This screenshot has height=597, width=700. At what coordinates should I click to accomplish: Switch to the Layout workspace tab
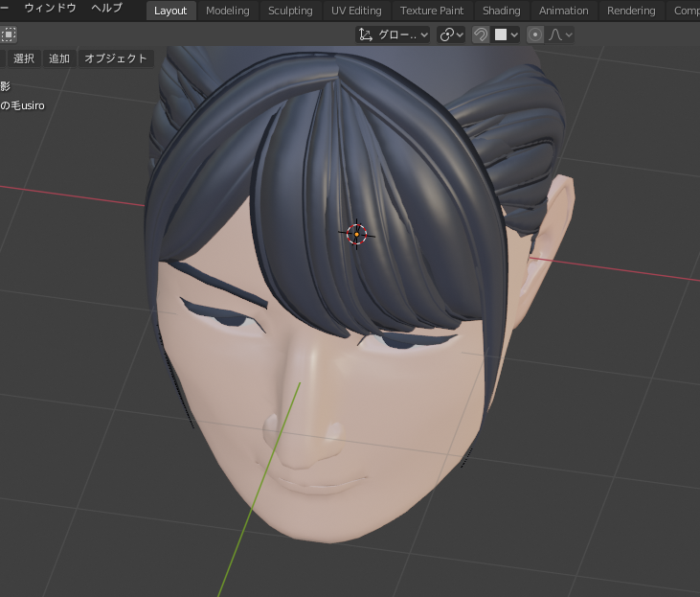click(170, 11)
